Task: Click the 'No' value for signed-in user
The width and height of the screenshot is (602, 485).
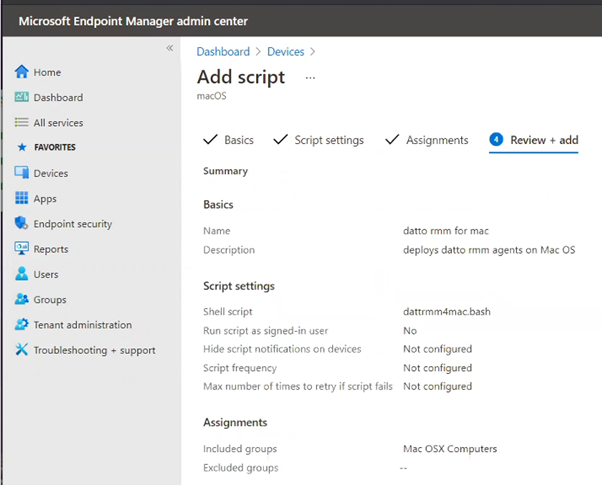Action: pos(410,331)
